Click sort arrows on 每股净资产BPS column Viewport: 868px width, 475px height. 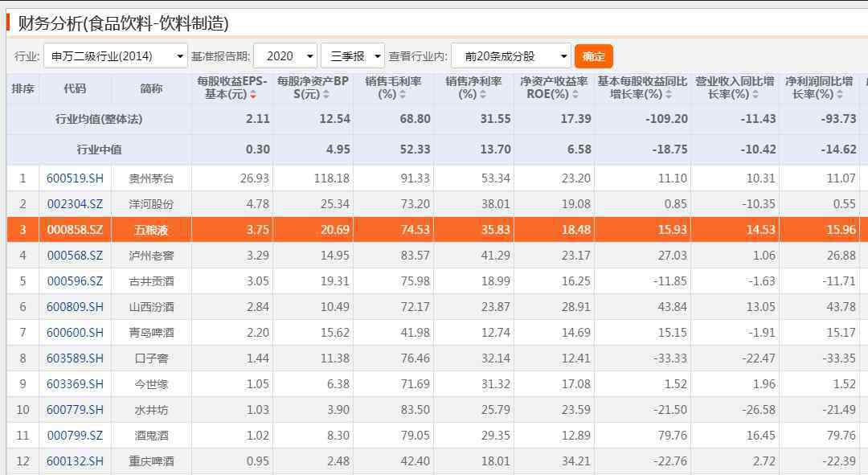pos(327,95)
